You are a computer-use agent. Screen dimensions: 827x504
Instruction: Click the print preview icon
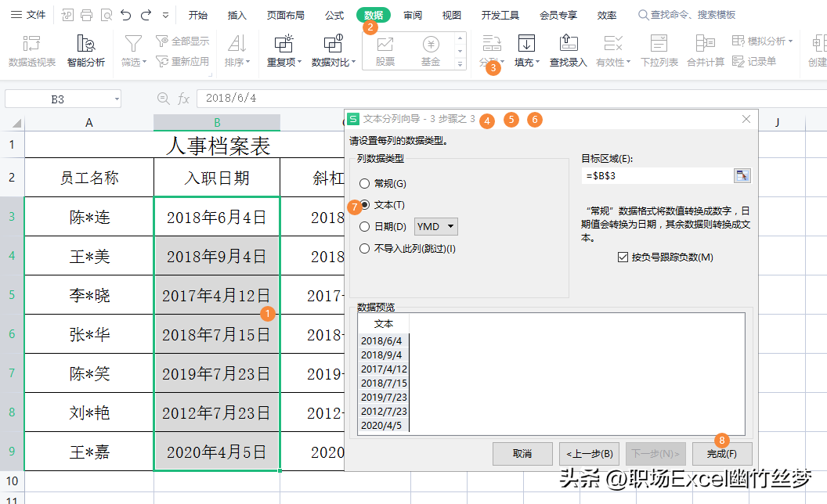pyautogui.click(x=107, y=16)
